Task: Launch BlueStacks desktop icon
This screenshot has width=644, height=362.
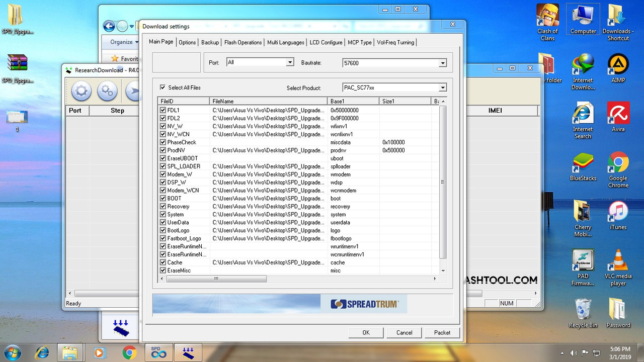Action: (x=583, y=166)
